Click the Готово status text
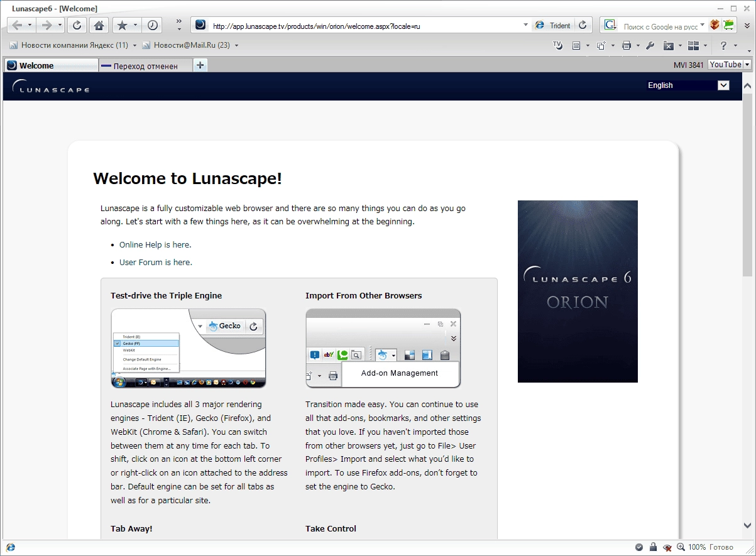Image resolution: width=756 pixels, height=556 pixels. point(721,547)
